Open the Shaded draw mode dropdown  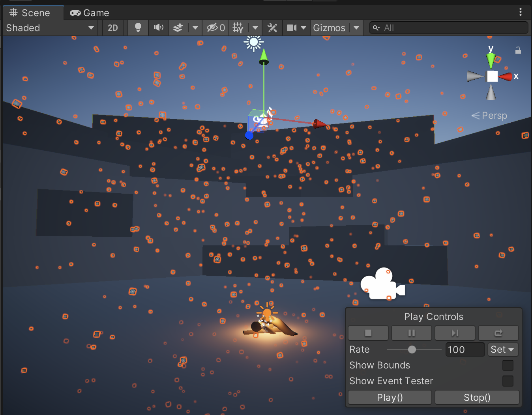click(50, 28)
